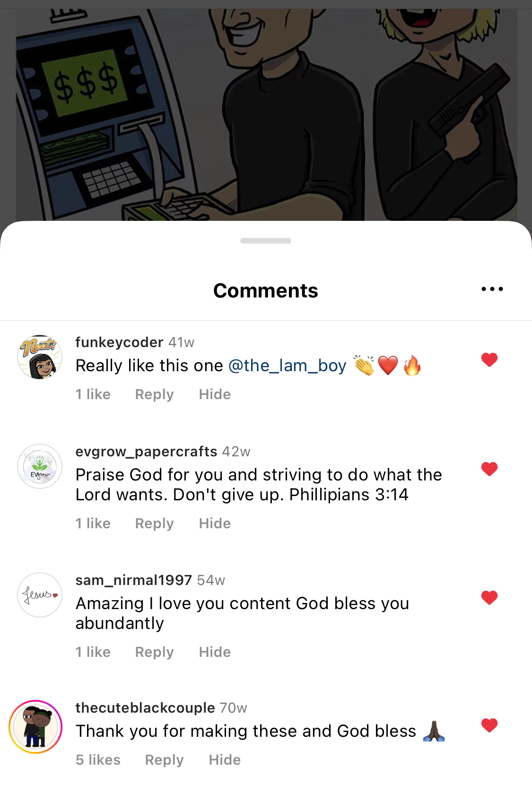532x794 pixels.
Task: Reply to funkeycoder's comment
Action: point(154,394)
